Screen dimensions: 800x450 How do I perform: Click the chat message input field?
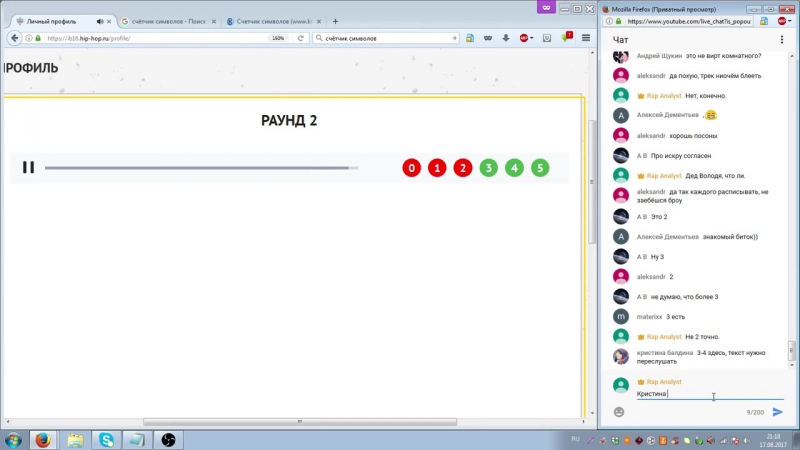point(700,394)
